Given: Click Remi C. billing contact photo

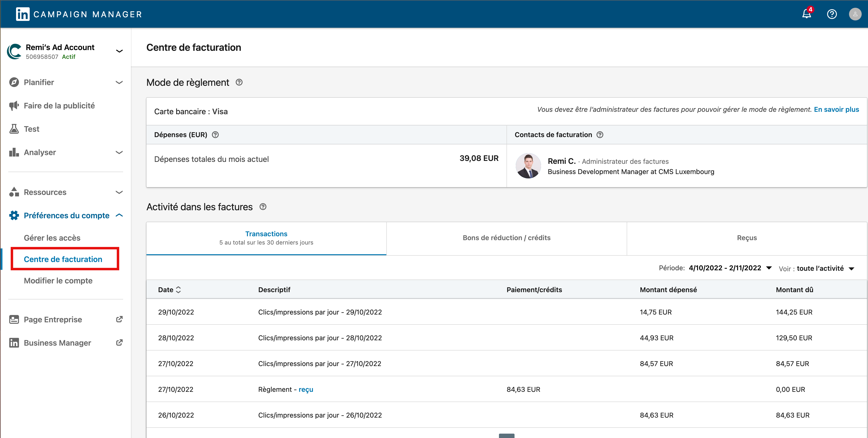Looking at the screenshot, I should (528, 166).
